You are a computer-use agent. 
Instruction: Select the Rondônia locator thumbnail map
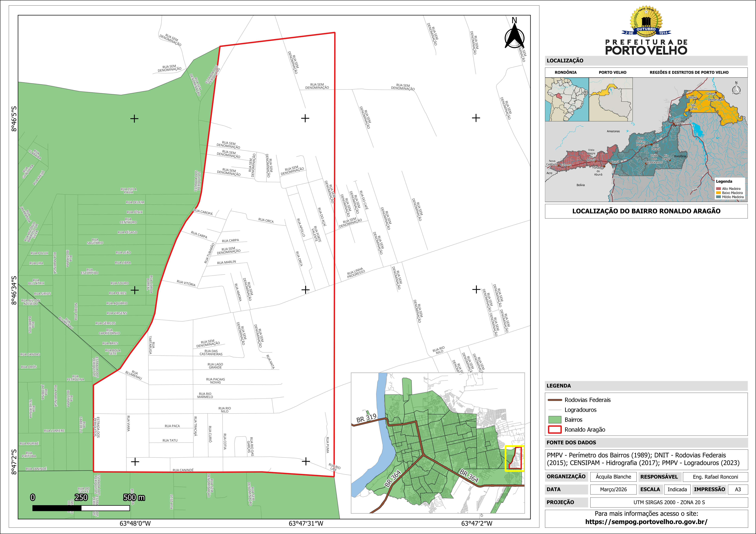pos(567,99)
